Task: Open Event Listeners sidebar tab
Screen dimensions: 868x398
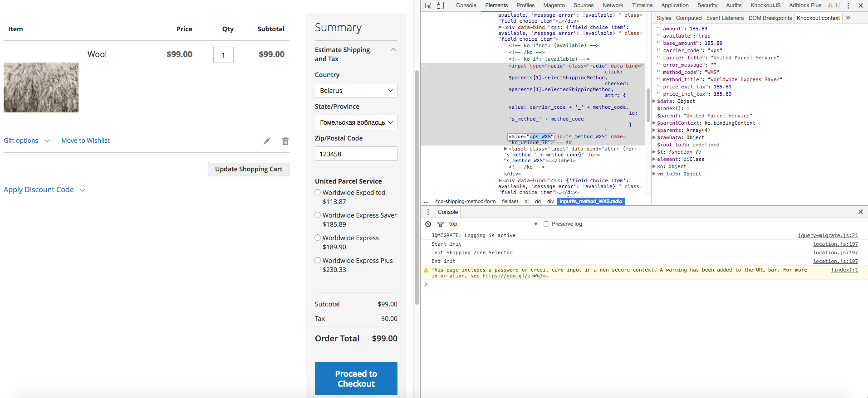Action: pyautogui.click(x=725, y=18)
